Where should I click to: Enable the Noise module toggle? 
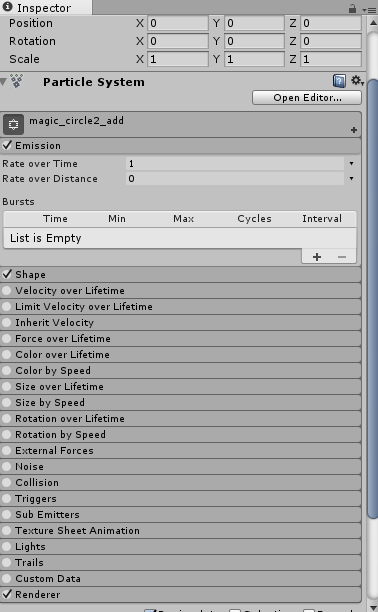(x=6, y=466)
